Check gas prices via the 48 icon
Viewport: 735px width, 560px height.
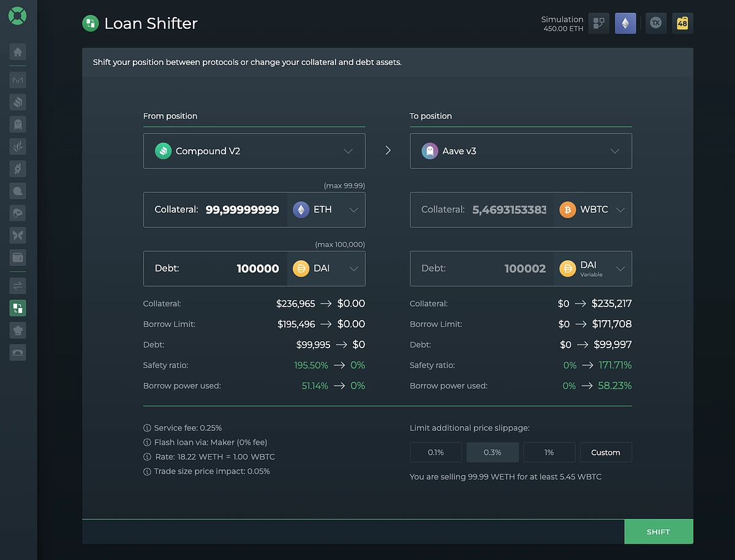click(x=682, y=23)
